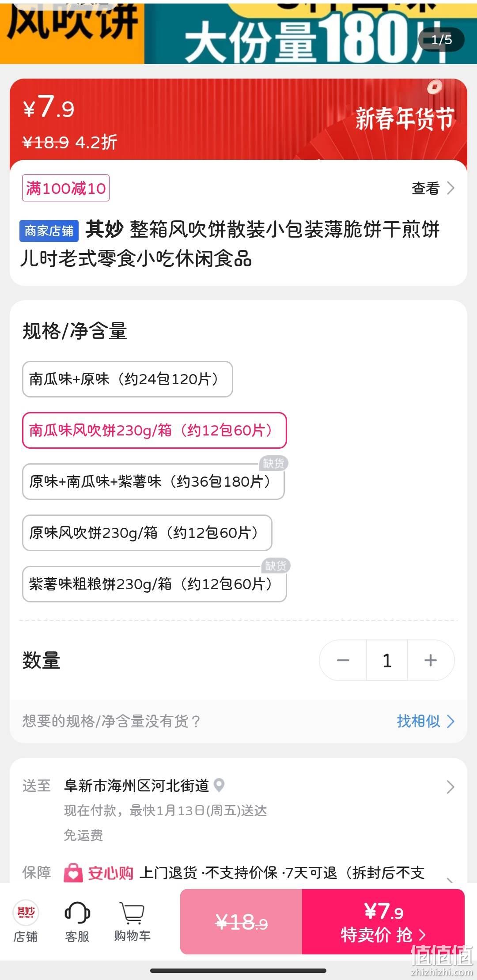
Task: Select the 南瓜味+原味 120片 option
Action: 128,379
